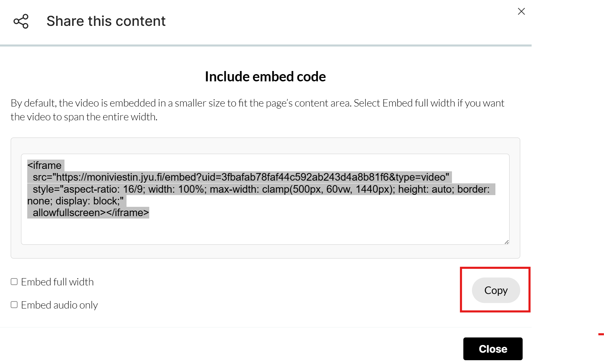The height and width of the screenshot is (364, 604).
Task: Click the moniviestin.jyu.fi src URL line
Action: click(x=241, y=177)
